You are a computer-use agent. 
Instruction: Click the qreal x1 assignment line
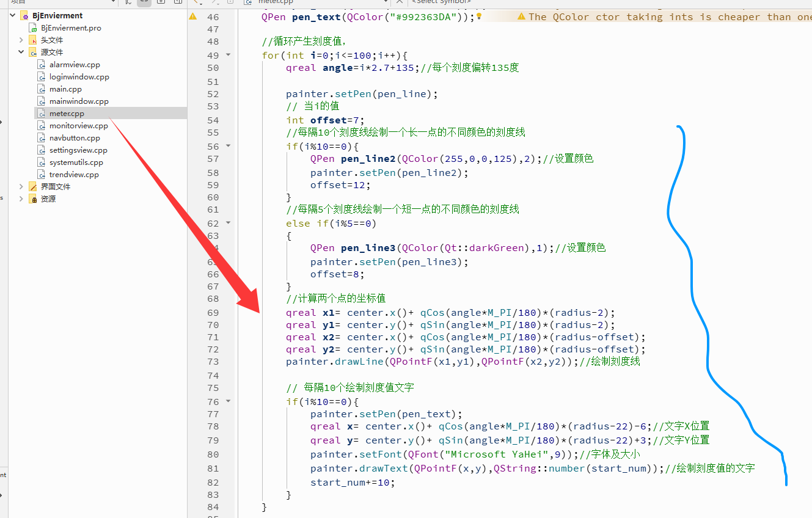pyautogui.click(x=451, y=313)
